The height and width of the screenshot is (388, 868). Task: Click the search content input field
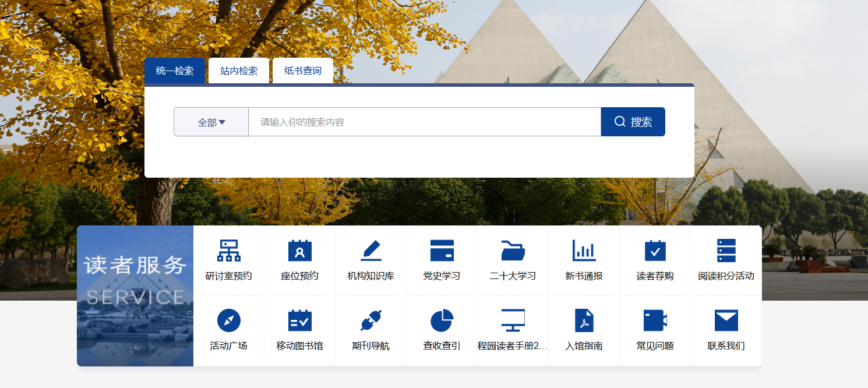coord(424,122)
